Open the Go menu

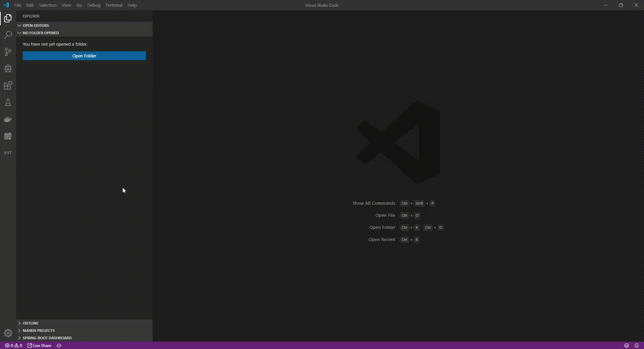point(79,5)
